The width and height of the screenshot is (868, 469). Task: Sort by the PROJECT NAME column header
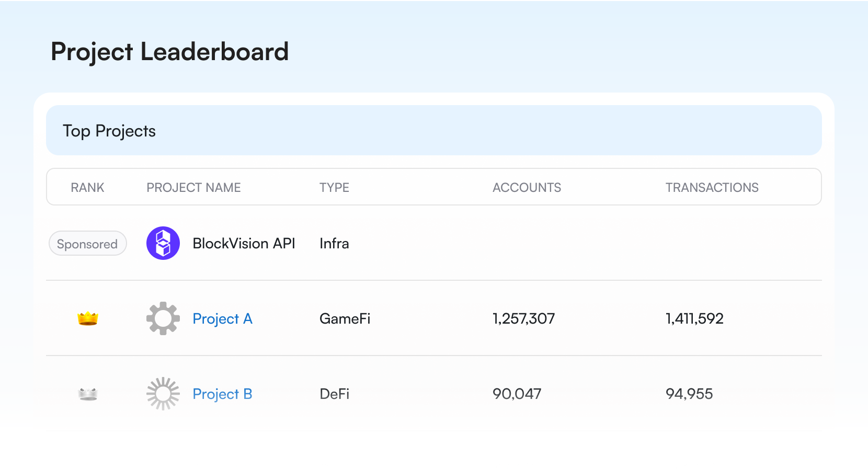[x=193, y=187]
